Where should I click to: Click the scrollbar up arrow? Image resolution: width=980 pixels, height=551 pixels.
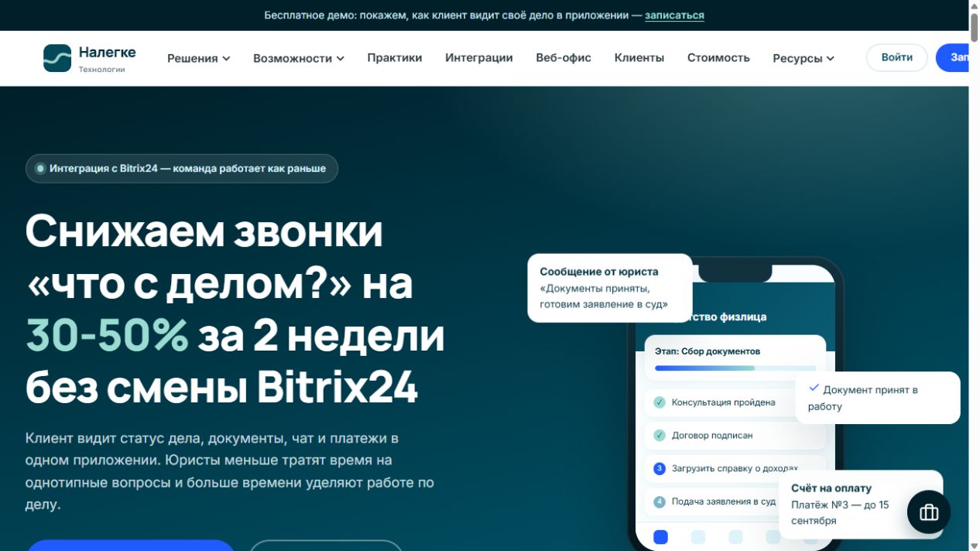(x=974, y=6)
